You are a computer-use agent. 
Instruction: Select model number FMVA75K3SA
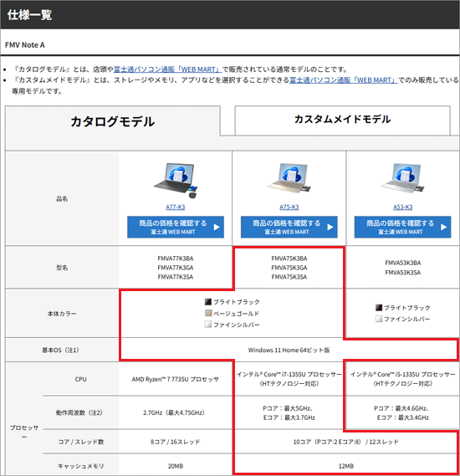pyautogui.click(x=289, y=277)
